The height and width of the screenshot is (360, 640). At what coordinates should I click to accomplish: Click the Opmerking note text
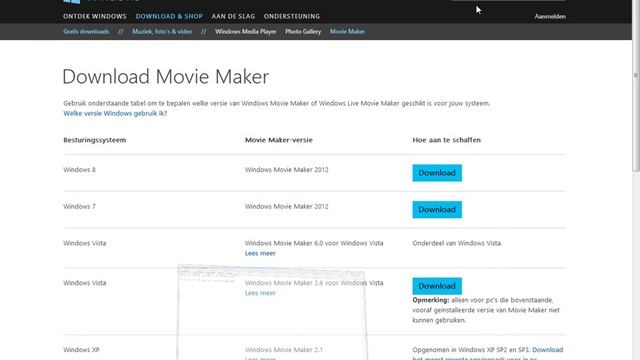pos(486,310)
